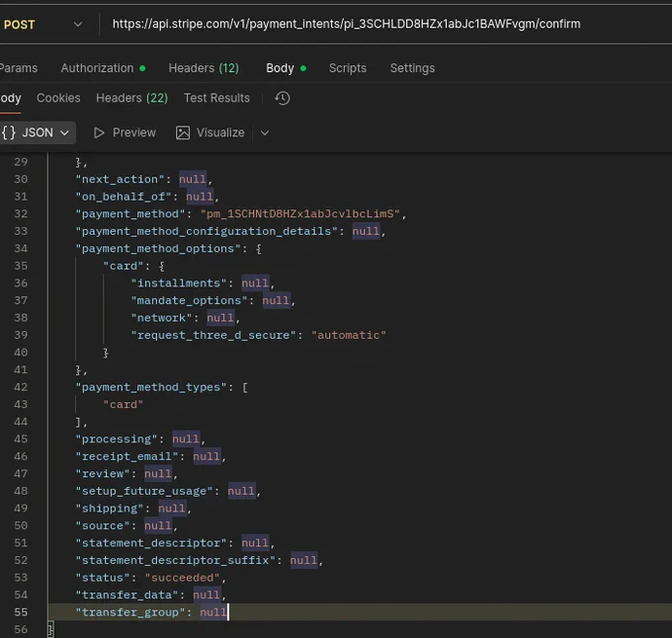The width and height of the screenshot is (672, 638).
Task: Click line number 42 in the gutter
Action: pyautogui.click(x=21, y=387)
